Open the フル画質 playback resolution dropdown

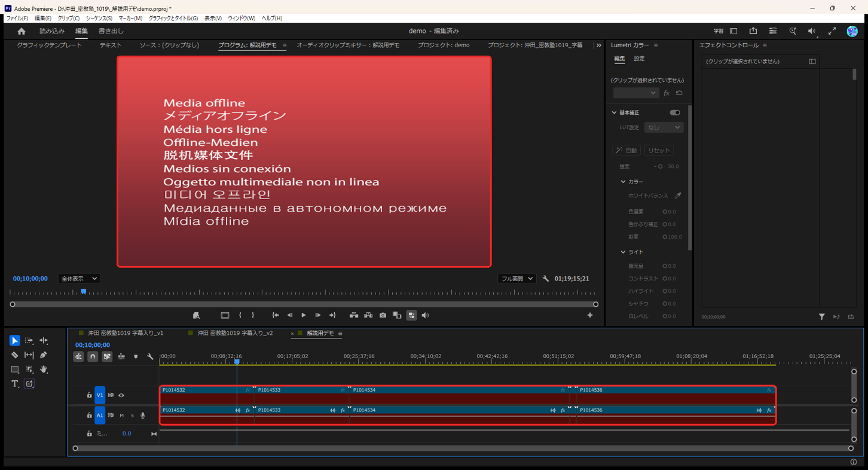(x=516, y=279)
